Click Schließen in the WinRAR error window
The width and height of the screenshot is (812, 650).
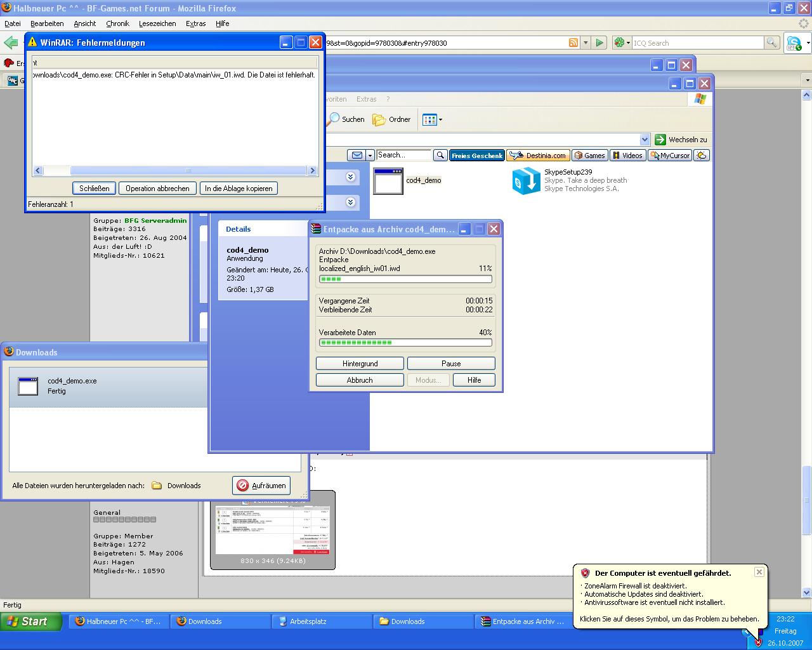tap(95, 189)
